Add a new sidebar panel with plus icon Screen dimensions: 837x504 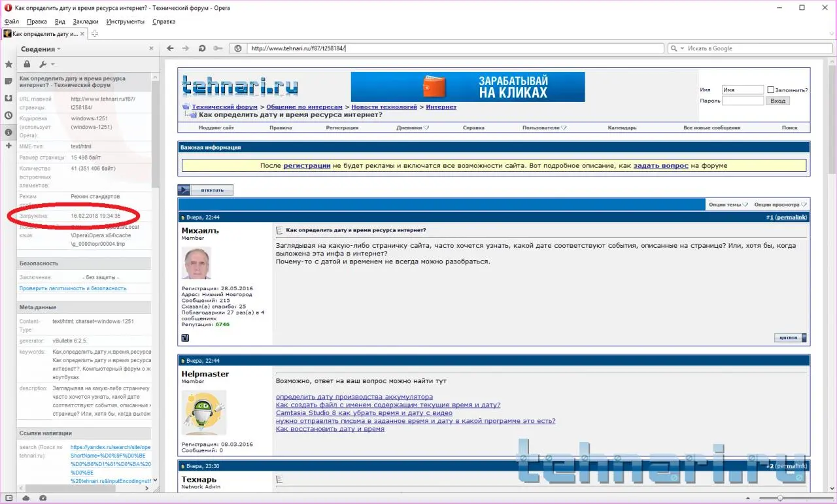(9, 145)
